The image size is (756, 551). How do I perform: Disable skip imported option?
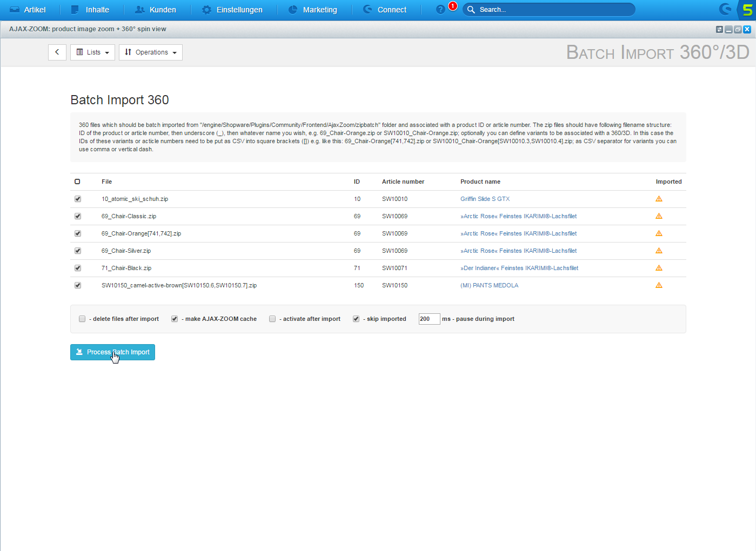pos(356,319)
